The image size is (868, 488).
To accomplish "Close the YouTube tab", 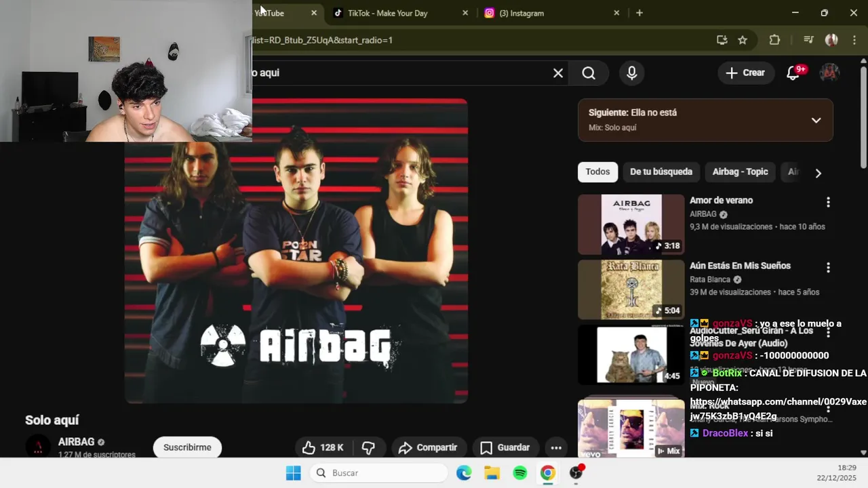I will tap(314, 13).
